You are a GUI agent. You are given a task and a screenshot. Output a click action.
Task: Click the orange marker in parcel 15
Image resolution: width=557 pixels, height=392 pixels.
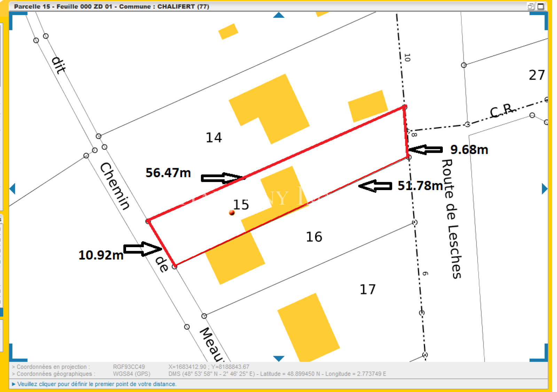(232, 213)
